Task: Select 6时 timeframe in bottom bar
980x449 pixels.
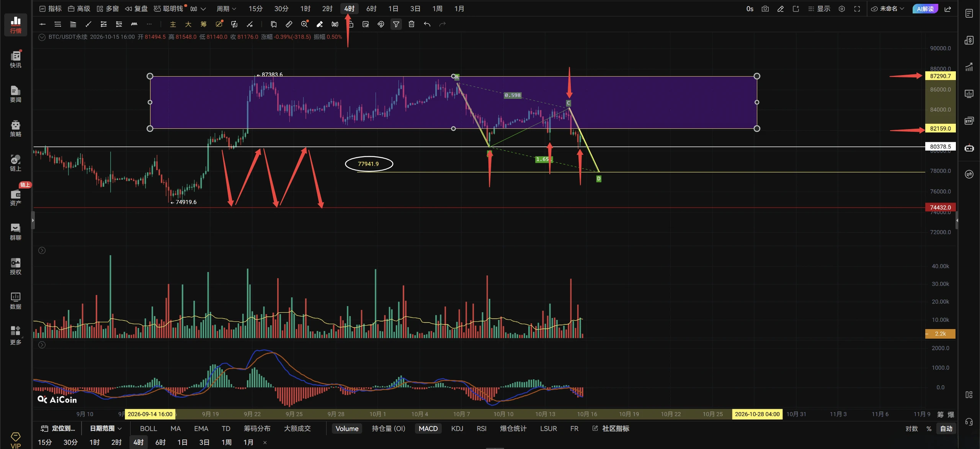Action: [x=160, y=442]
